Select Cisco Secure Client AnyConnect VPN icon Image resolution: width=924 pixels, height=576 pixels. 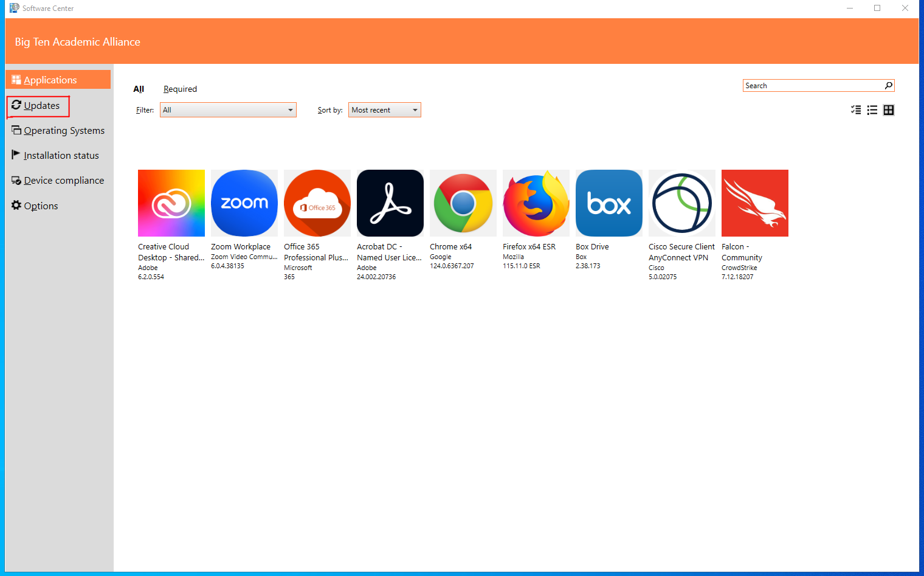(x=682, y=203)
